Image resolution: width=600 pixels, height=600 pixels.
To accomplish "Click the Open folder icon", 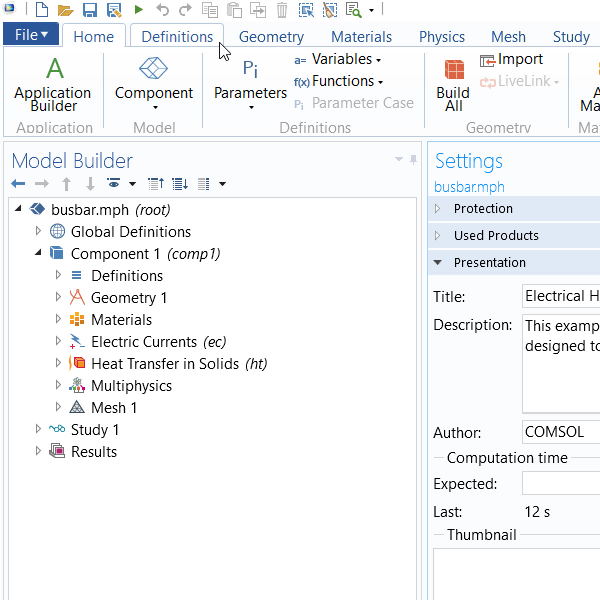I will tap(65, 11).
